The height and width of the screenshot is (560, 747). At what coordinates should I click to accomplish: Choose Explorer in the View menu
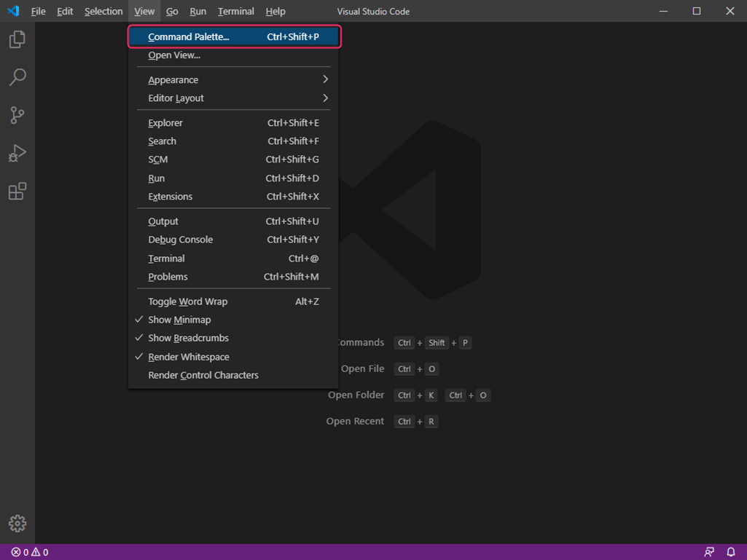pyautogui.click(x=233, y=123)
